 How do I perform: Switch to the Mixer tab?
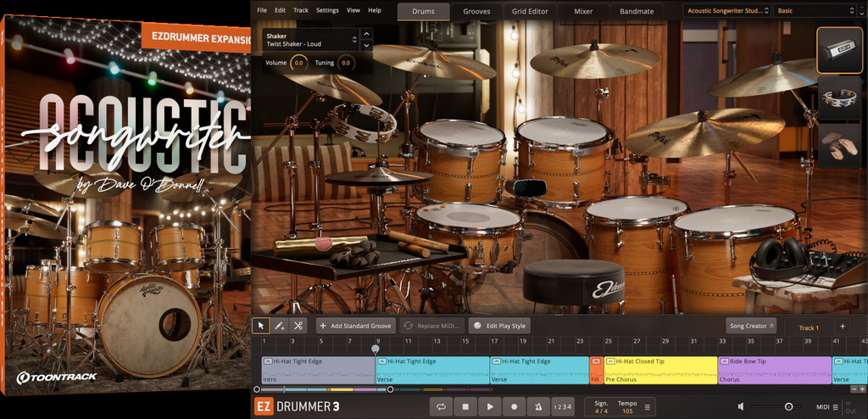coord(583,11)
